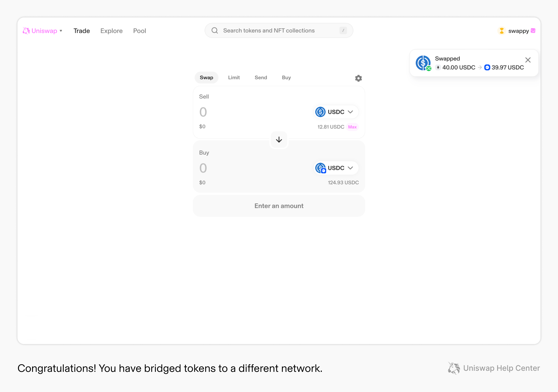Focus the Search tokens and NFT collections field

[x=279, y=30]
